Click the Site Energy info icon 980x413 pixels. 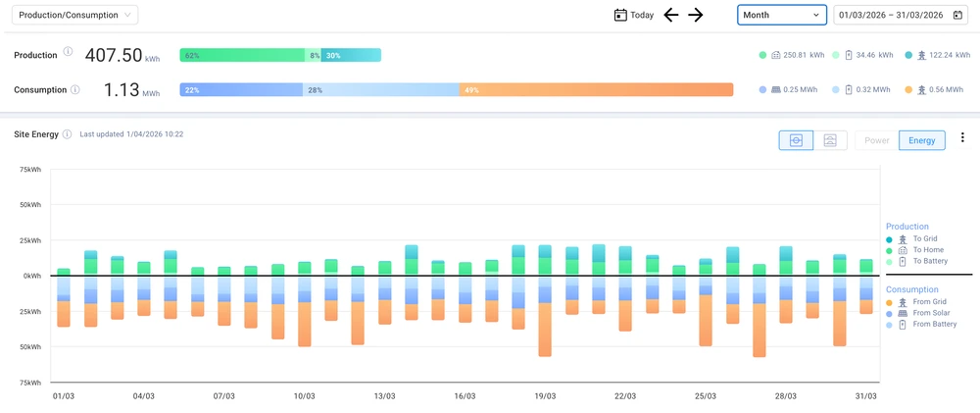tap(68, 133)
